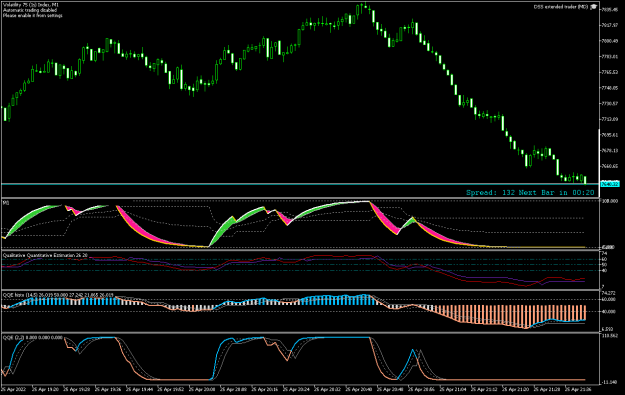
Task: Click the 'Automatic trading disabled' message
Action: (x=30, y=10)
